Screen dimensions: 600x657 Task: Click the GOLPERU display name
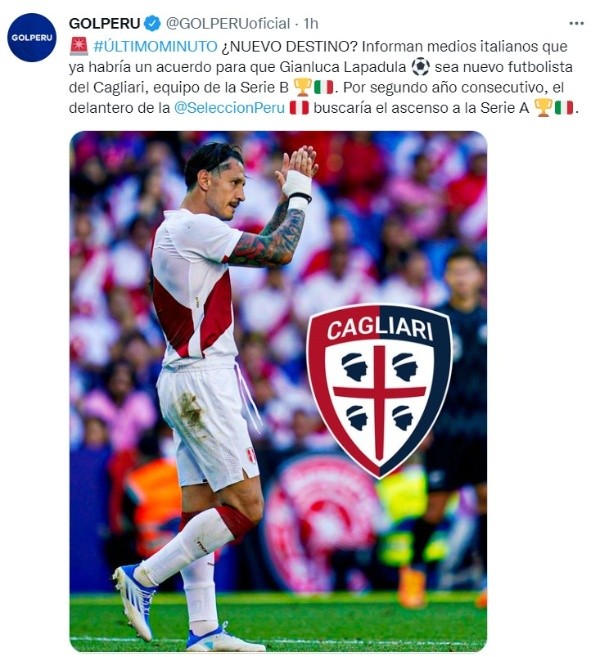[x=104, y=23]
